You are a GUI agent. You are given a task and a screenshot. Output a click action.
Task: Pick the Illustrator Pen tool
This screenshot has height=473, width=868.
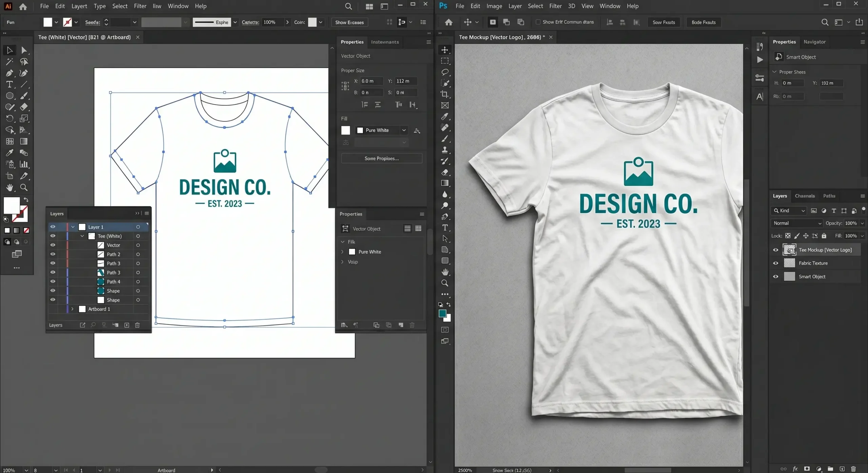tap(9, 73)
